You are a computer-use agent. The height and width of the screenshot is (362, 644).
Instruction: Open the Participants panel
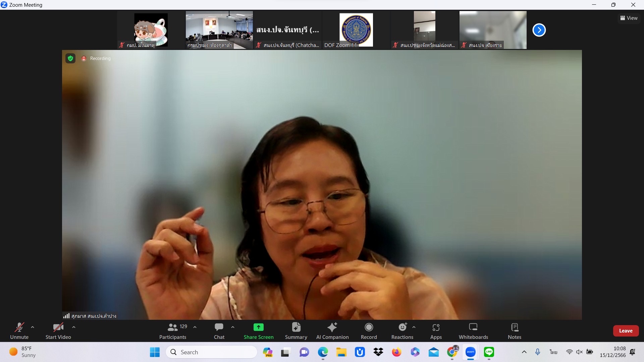pyautogui.click(x=173, y=330)
